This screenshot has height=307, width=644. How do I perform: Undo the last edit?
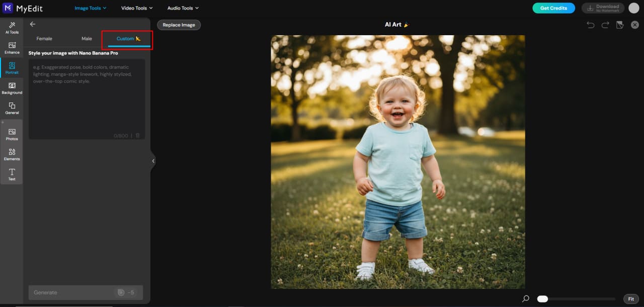[590, 24]
